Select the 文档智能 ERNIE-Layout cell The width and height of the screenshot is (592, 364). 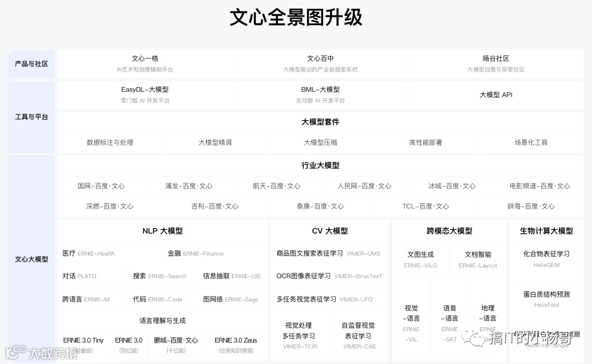pyautogui.click(x=478, y=260)
